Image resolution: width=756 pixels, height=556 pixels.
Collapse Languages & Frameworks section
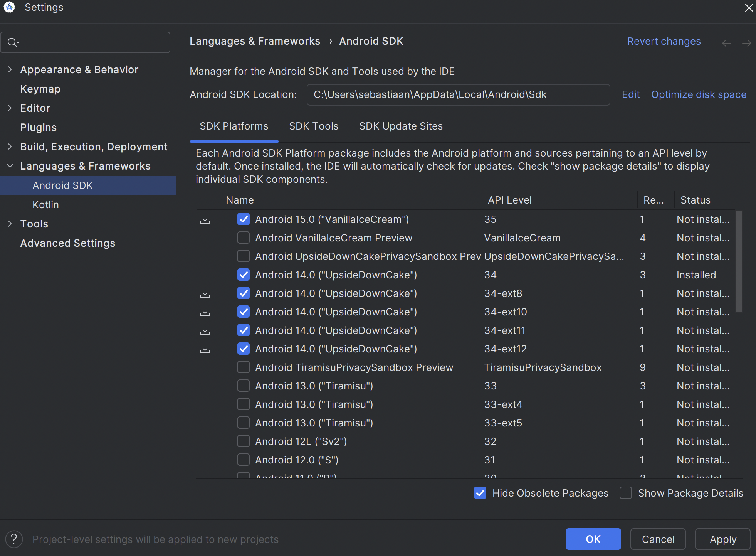[x=10, y=166]
